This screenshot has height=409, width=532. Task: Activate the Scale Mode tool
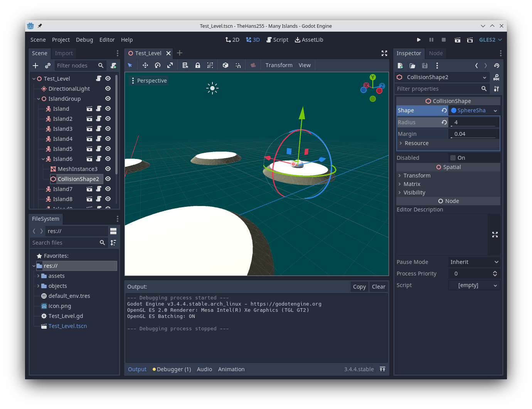point(170,65)
